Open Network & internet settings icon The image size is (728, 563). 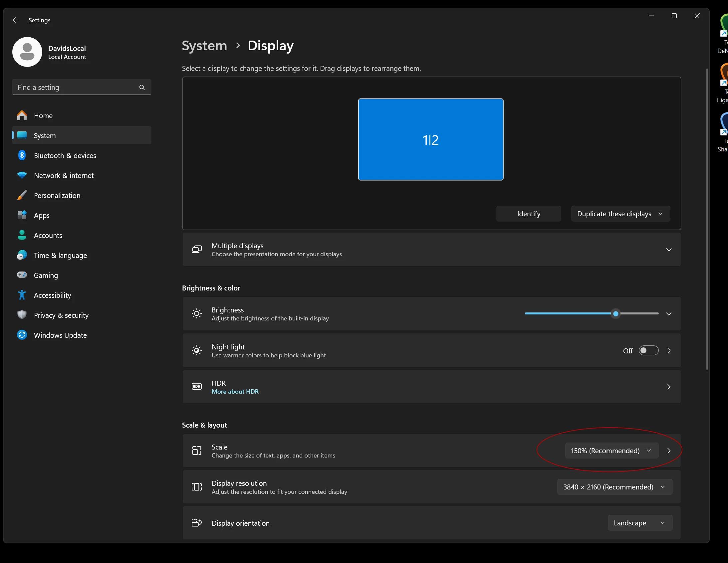point(22,175)
